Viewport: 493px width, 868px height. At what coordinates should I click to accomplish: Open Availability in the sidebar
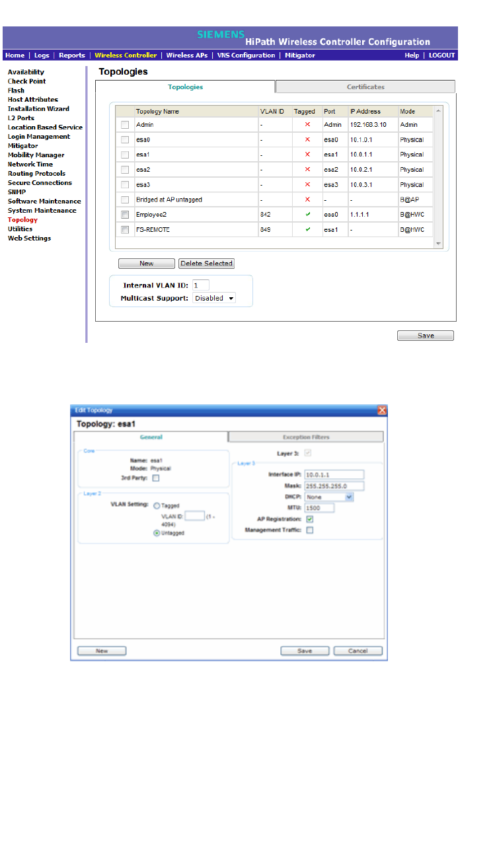pos(26,72)
